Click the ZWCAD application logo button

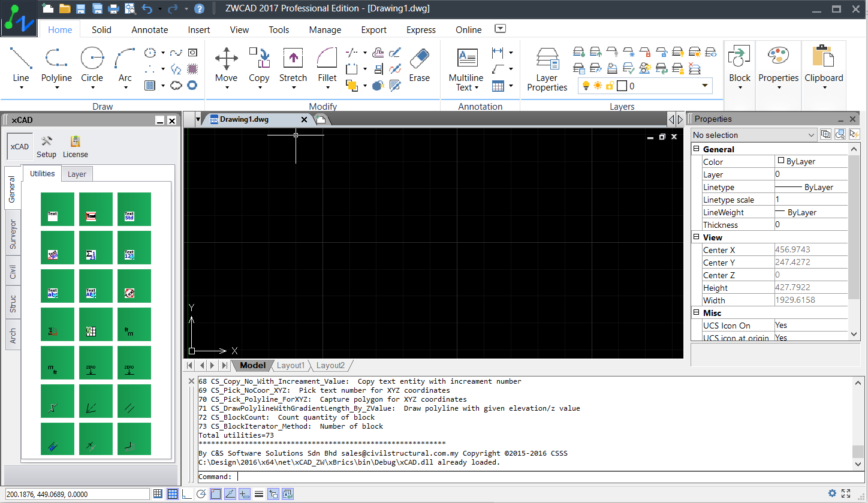tap(19, 19)
